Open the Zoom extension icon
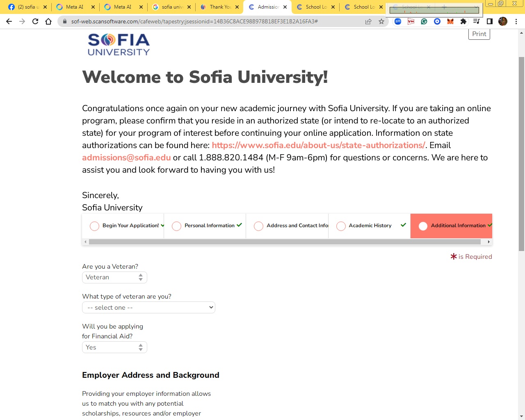 [x=398, y=21]
